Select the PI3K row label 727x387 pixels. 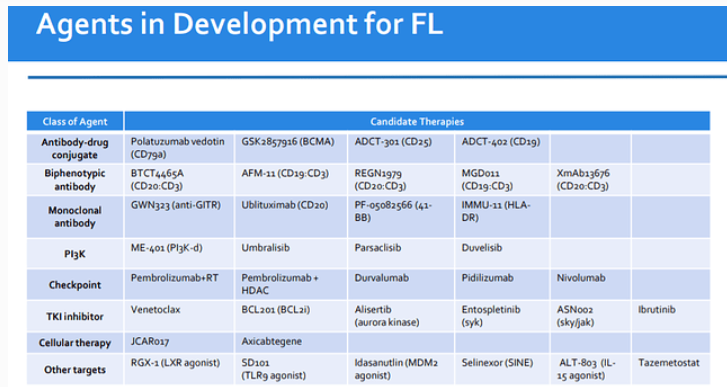tap(75, 254)
